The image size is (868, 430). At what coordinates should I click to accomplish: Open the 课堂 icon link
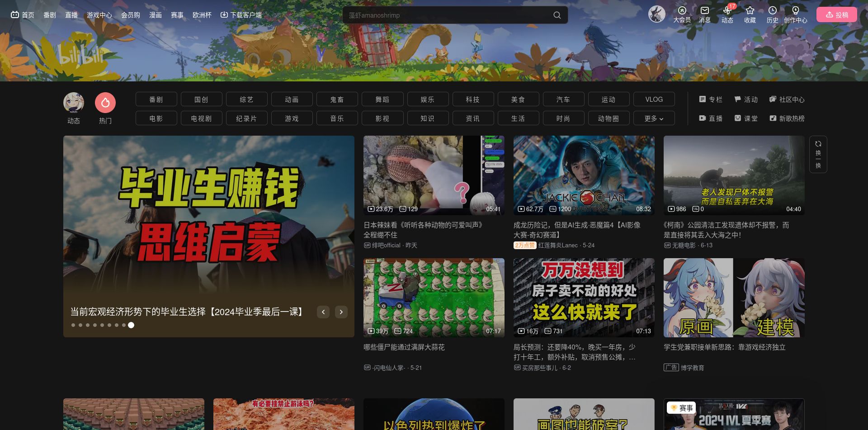tap(746, 118)
